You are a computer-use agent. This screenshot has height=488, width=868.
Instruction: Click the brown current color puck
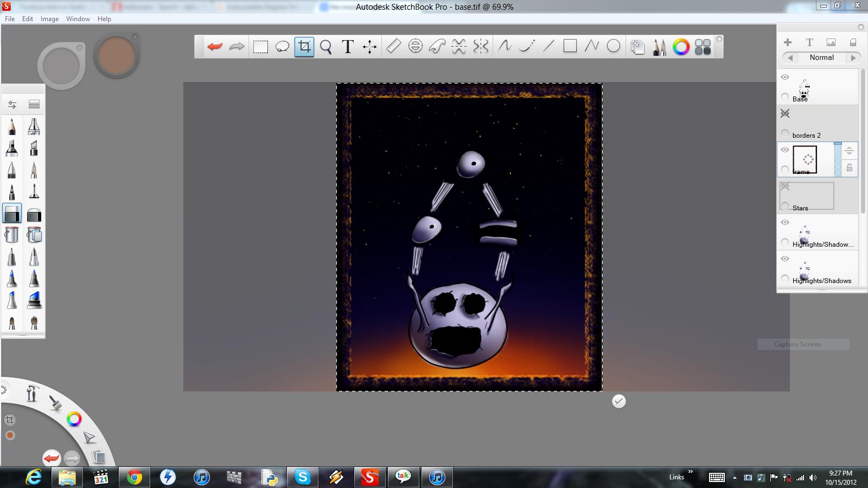(x=117, y=55)
